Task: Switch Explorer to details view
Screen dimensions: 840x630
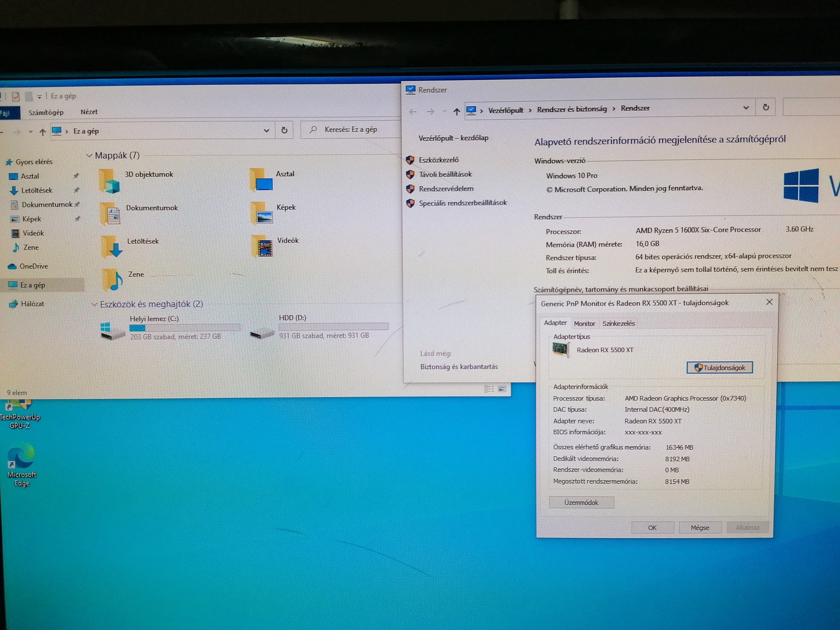Action: (489, 389)
